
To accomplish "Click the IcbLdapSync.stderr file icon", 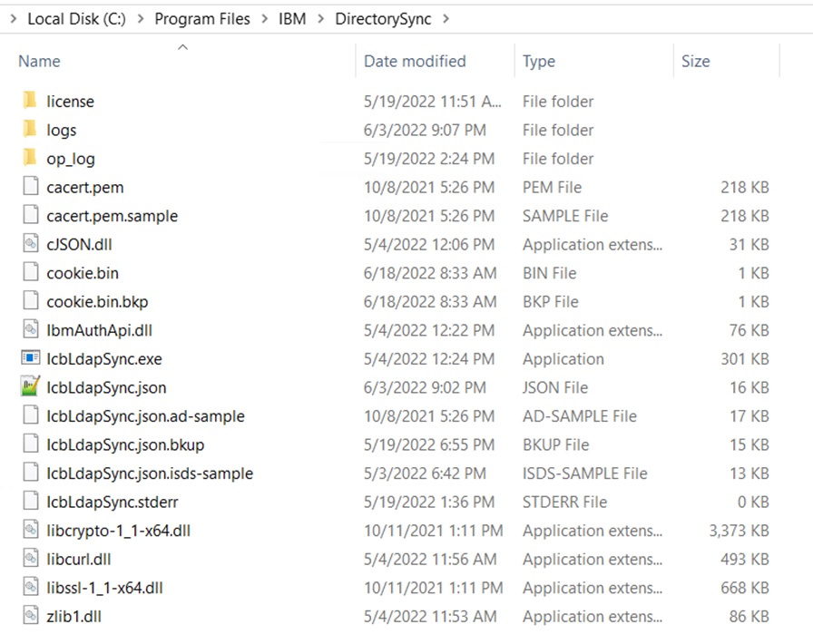I will click(31, 501).
